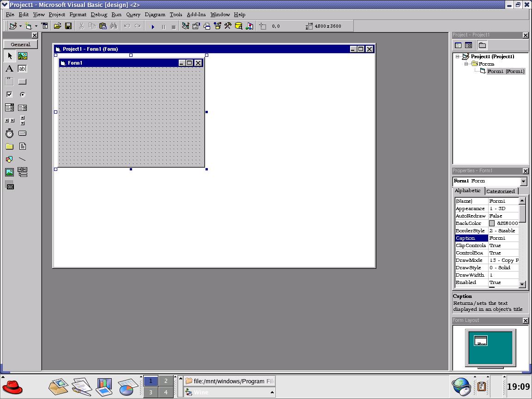This screenshot has width=532, height=399.
Task: Select the Timer control in toolbox
Action: pyautogui.click(x=9, y=133)
